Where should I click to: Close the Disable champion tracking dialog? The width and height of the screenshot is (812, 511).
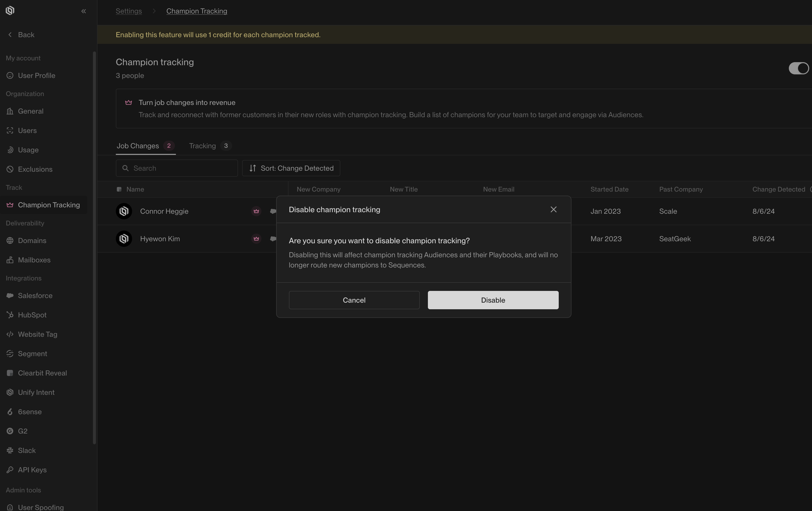click(553, 209)
